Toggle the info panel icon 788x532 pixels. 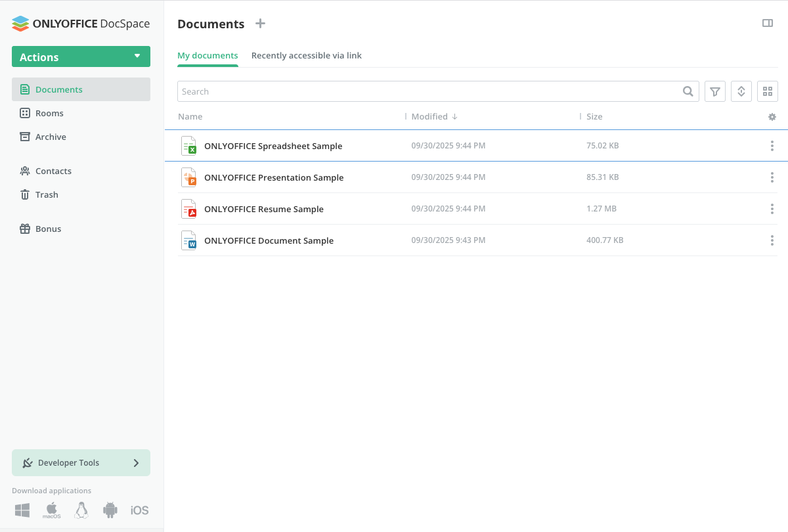click(767, 24)
